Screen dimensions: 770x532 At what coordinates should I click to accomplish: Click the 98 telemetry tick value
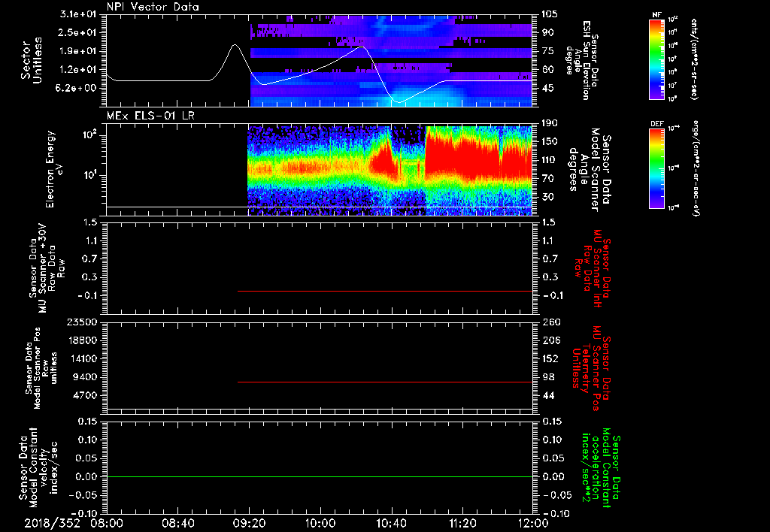[548, 377]
